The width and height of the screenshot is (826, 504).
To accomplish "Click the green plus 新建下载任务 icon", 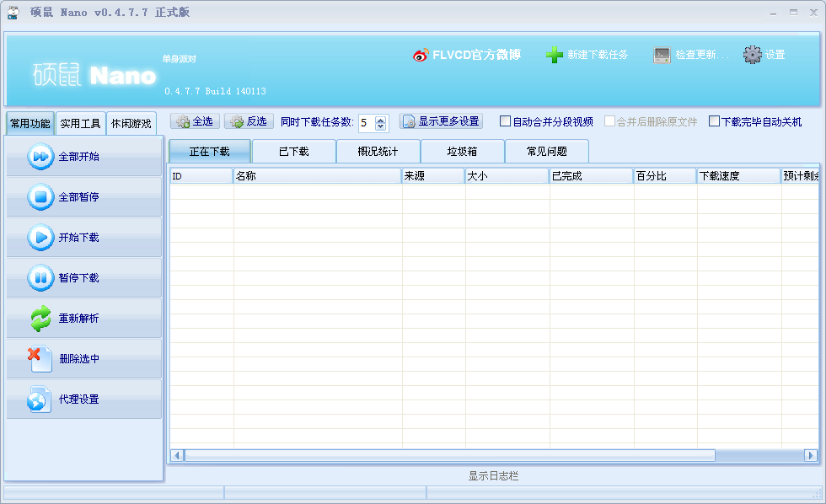I will point(555,55).
